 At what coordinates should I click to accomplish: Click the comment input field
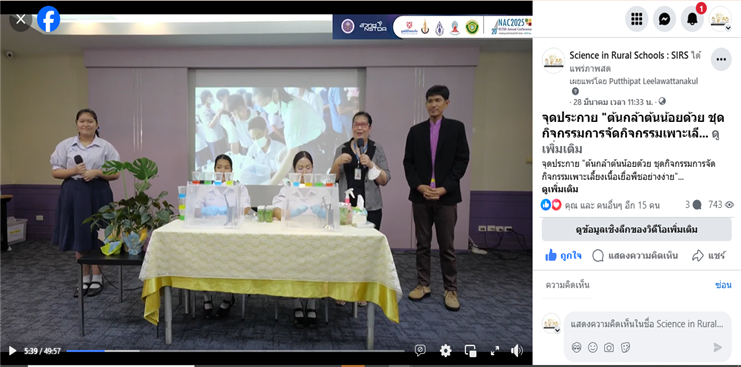pos(647,324)
